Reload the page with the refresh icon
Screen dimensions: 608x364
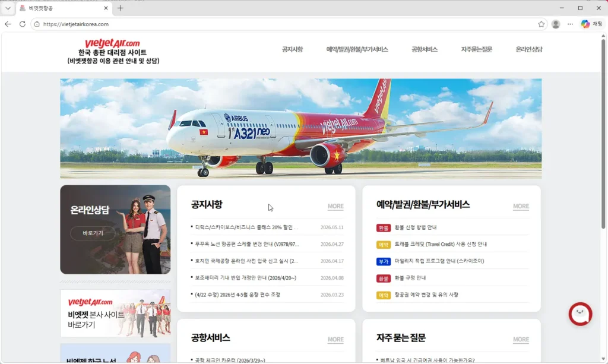23,24
